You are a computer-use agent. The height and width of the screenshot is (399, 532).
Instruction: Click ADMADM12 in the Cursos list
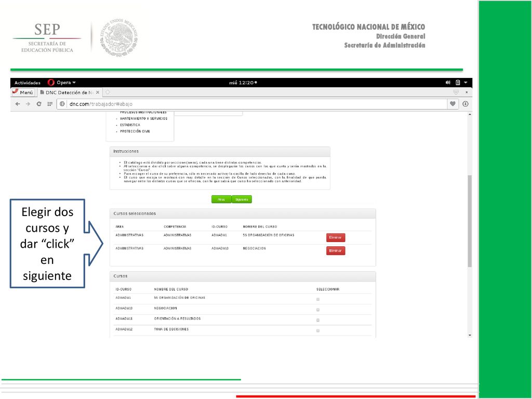click(124, 329)
